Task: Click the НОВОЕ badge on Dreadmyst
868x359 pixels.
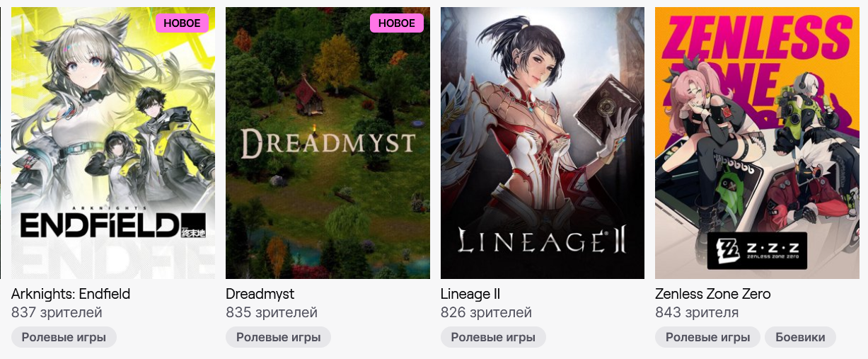Action: [x=397, y=23]
